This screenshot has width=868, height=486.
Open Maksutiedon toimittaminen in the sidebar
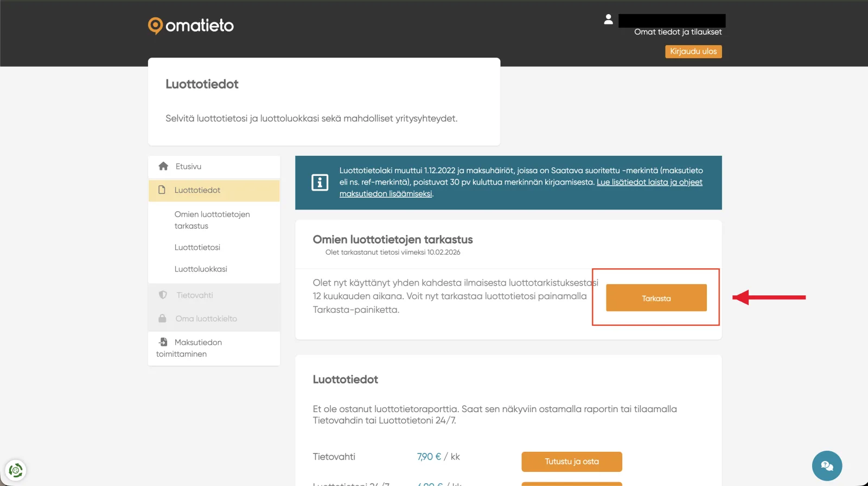[x=214, y=348]
